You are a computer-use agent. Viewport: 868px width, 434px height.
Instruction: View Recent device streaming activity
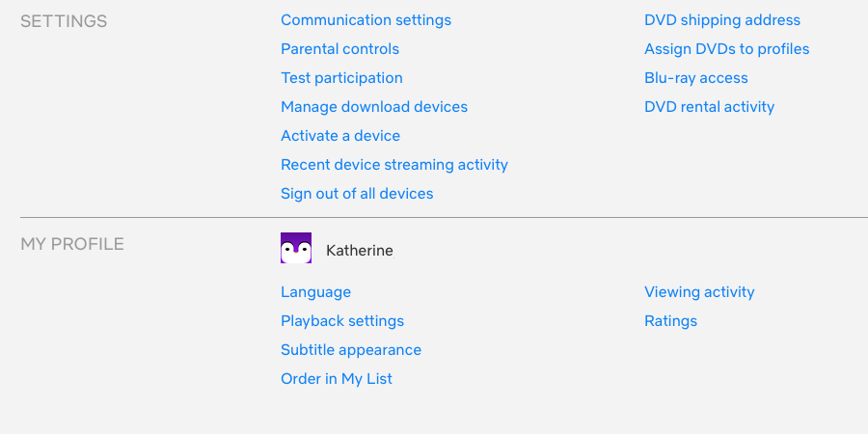coord(393,165)
